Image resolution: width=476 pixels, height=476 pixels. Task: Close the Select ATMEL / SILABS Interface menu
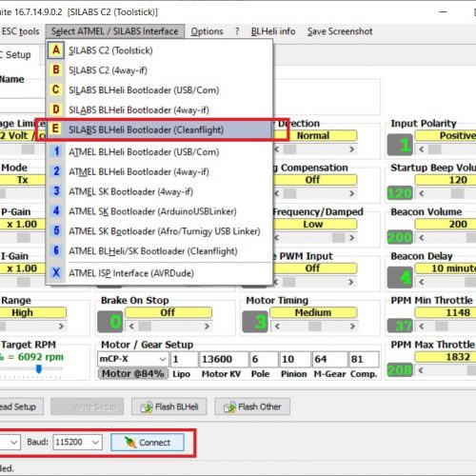pyautogui.click(x=114, y=31)
